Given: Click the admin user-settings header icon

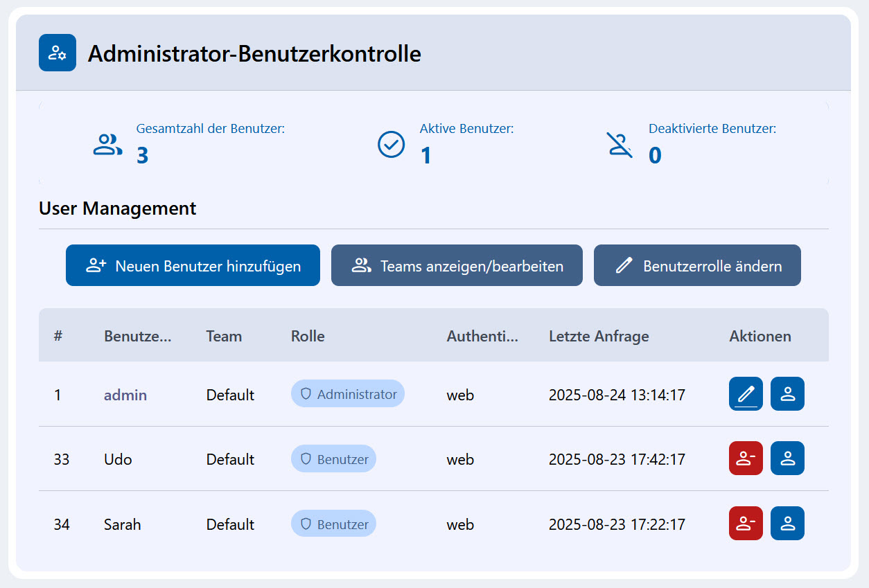Looking at the screenshot, I should coord(58,53).
